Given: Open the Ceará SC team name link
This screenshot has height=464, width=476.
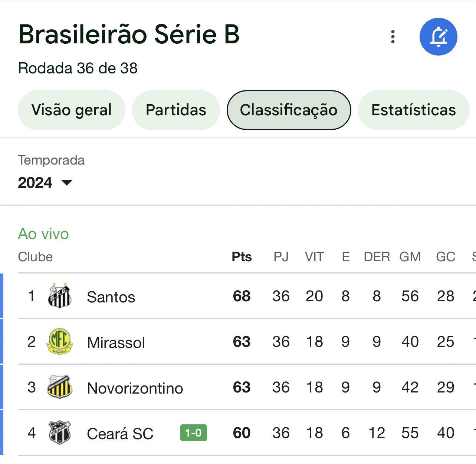Looking at the screenshot, I should [x=120, y=434].
